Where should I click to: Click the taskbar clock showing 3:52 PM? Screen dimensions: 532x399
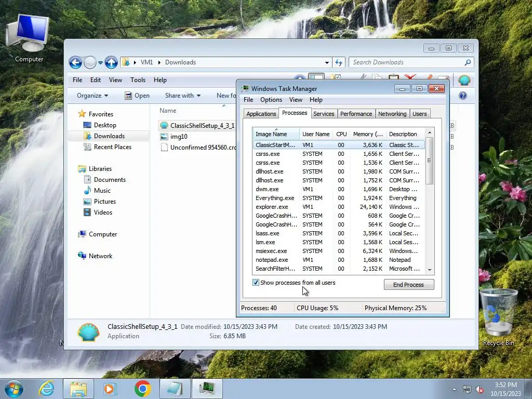click(x=506, y=389)
